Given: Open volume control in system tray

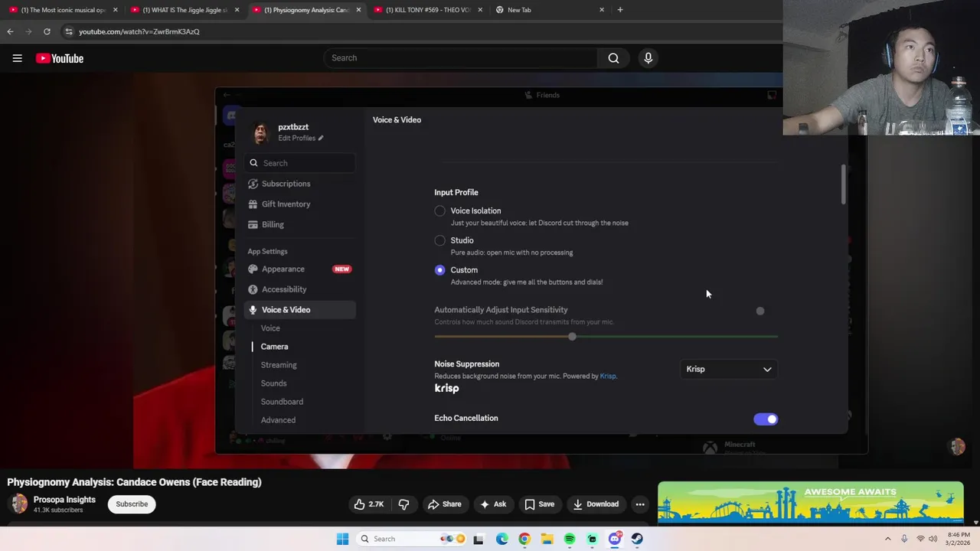Looking at the screenshot, I should (x=933, y=539).
